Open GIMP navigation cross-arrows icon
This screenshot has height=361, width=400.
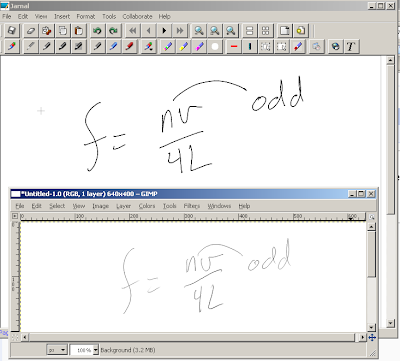click(x=372, y=338)
